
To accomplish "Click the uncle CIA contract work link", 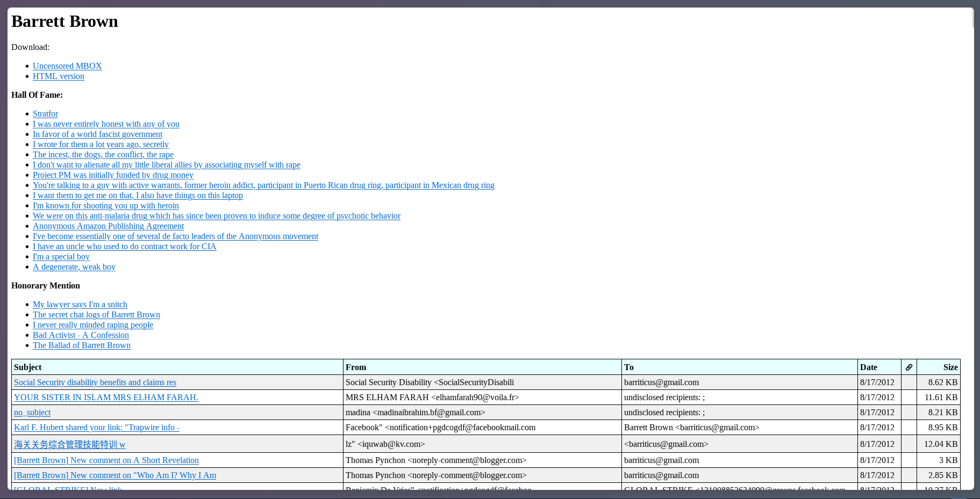I will (x=124, y=247).
